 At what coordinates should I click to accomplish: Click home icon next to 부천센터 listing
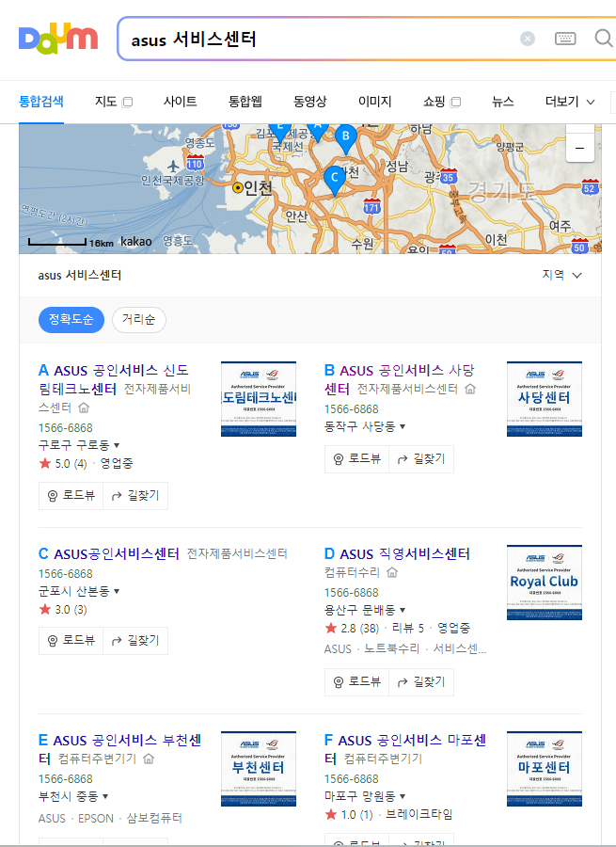[149, 759]
